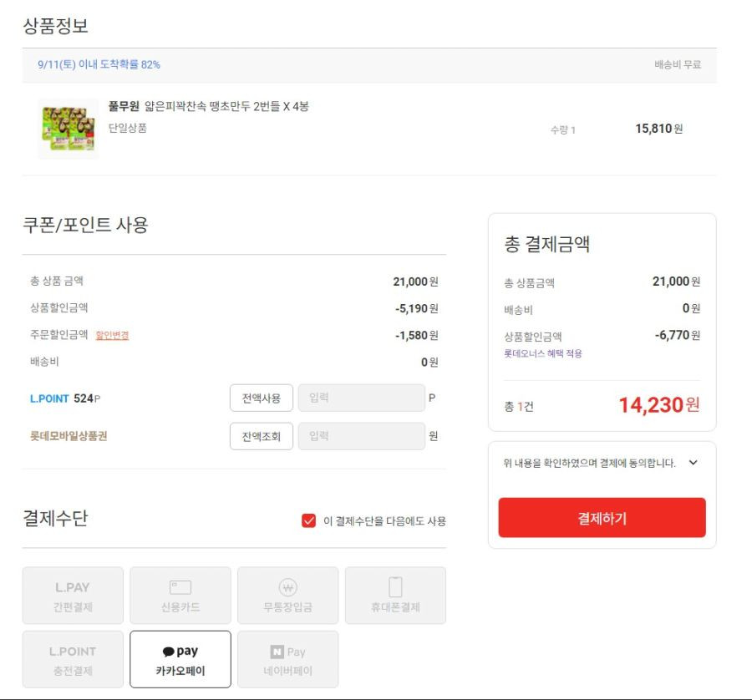
Task: Open the 할인변경 discount change link
Action: coord(112,335)
